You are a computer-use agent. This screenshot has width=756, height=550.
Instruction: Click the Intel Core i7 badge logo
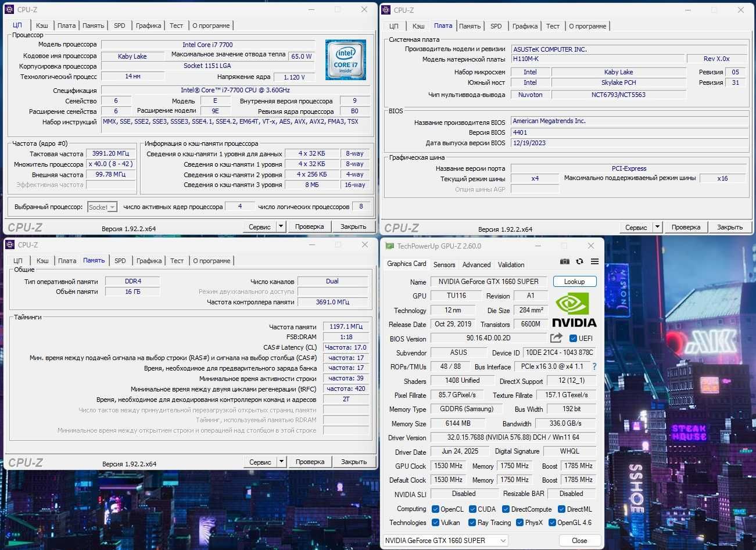(346, 59)
